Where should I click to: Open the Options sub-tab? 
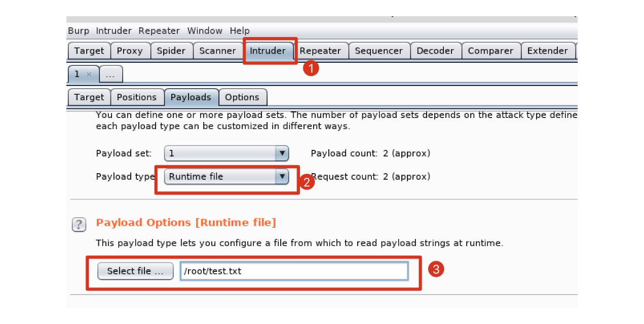click(x=242, y=97)
